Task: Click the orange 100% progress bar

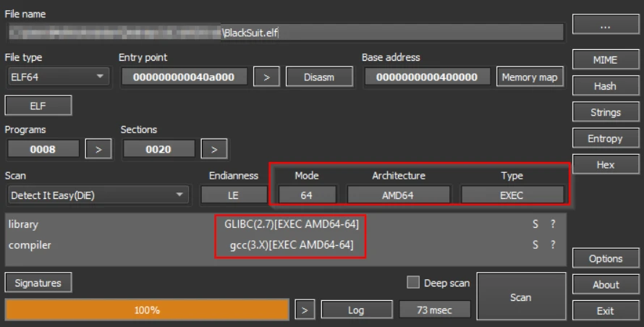Action: tap(147, 310)
